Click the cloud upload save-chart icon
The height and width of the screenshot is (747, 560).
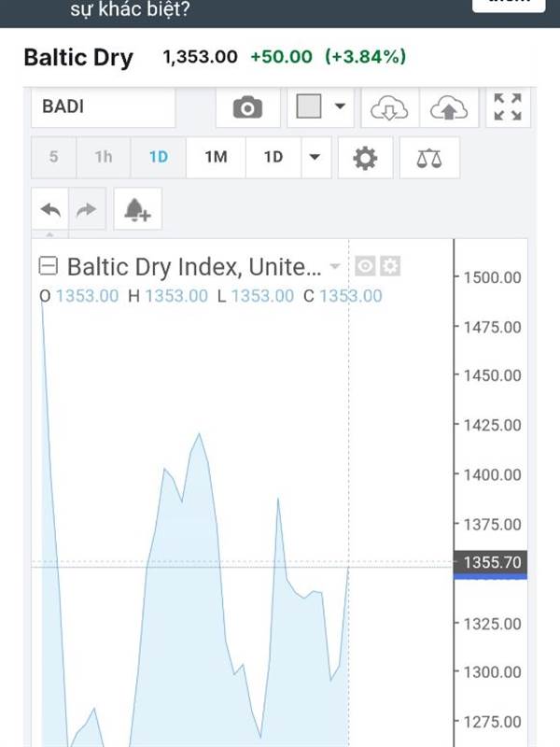(449, 107)
